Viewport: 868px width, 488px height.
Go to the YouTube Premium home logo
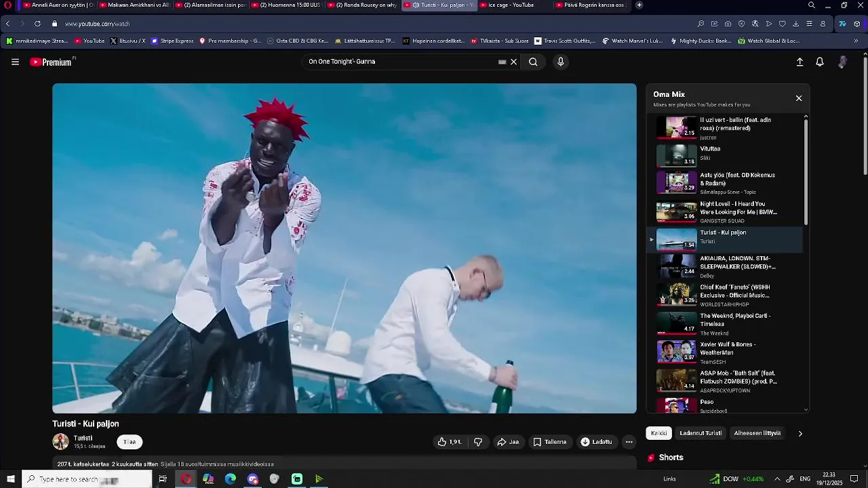pyautogui.click(x=51, y=62)
